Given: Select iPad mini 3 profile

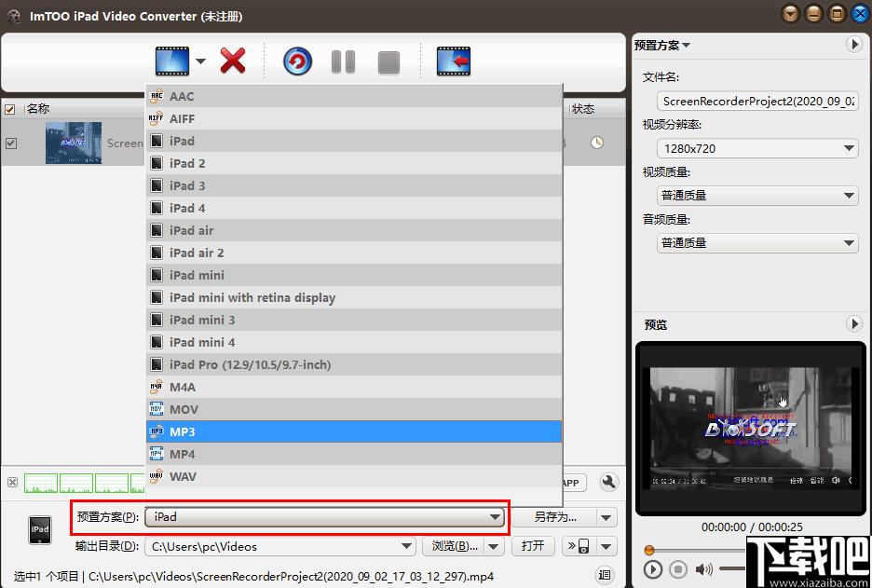Looking at the screenshot, I should (x=354, y=320).
